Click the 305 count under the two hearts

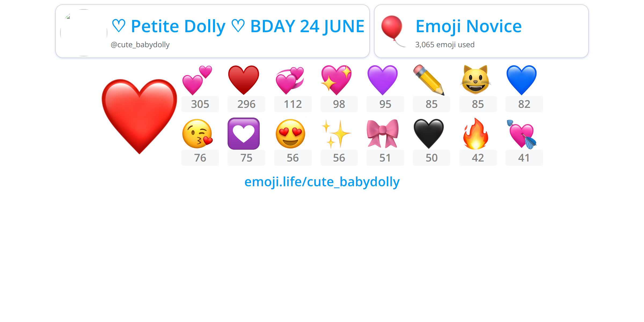tap(200, 104)
